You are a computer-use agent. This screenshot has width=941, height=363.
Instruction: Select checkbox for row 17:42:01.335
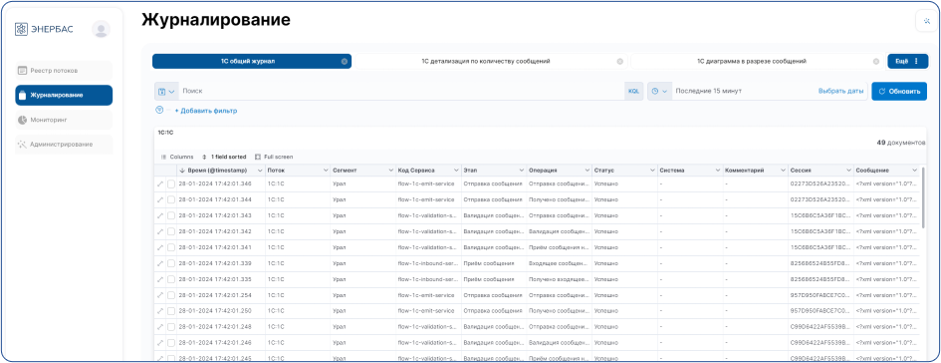click(171, 279)
